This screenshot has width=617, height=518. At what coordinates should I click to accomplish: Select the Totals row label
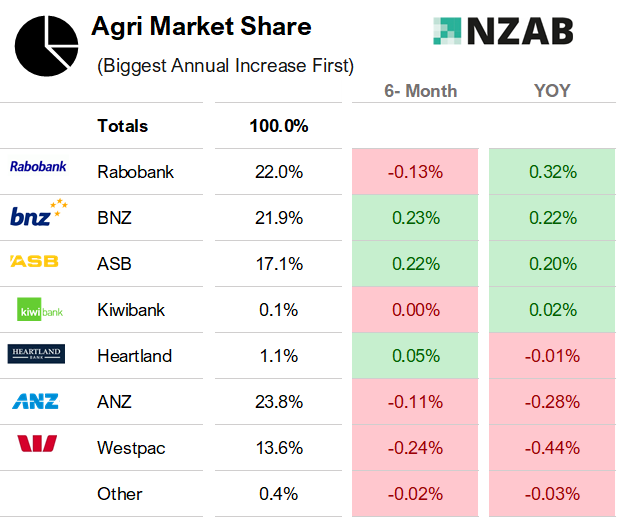pos(122,126)
